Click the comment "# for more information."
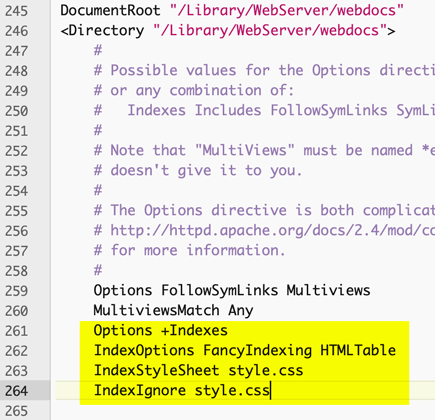Screen dimensions: 435x420 190,250
